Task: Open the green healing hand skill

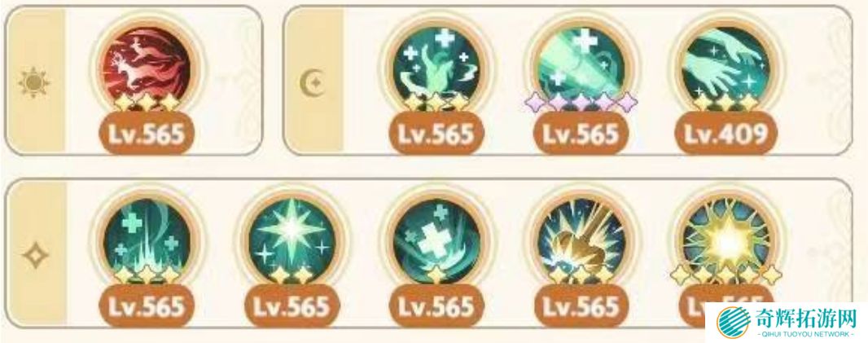Action: (435, 67)
